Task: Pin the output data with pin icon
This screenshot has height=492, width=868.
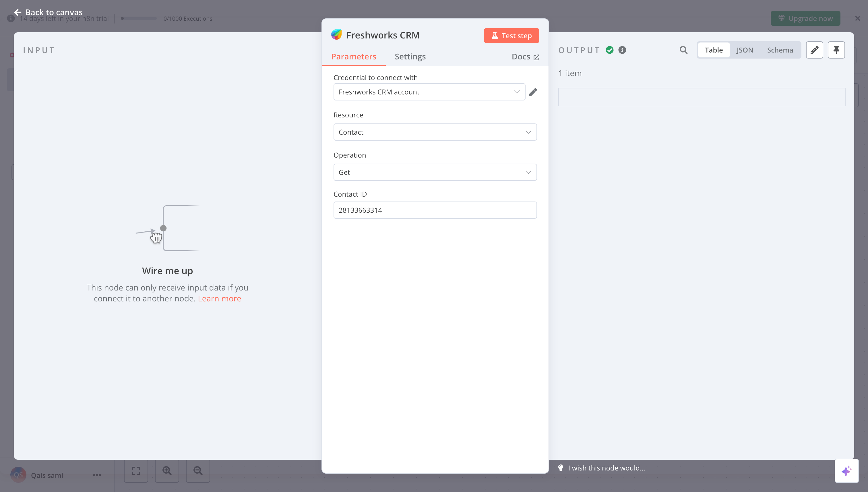Action: (836, 50)
